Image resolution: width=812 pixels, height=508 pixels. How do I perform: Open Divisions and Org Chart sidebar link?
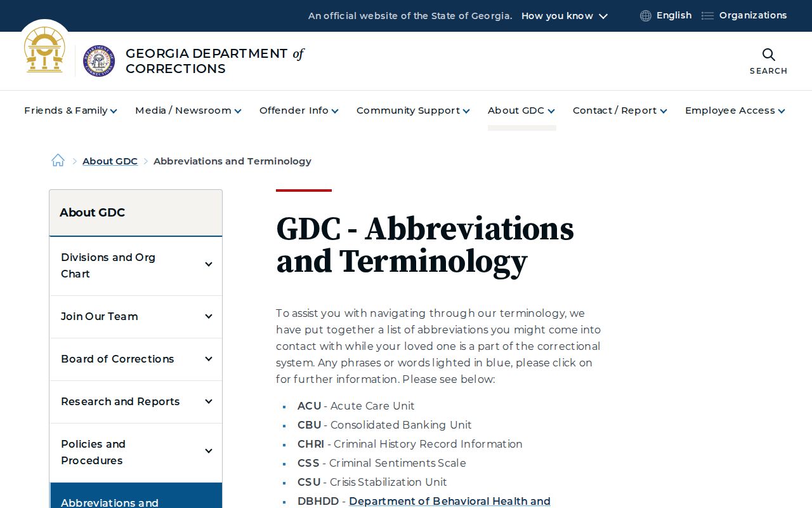point(108,265)
